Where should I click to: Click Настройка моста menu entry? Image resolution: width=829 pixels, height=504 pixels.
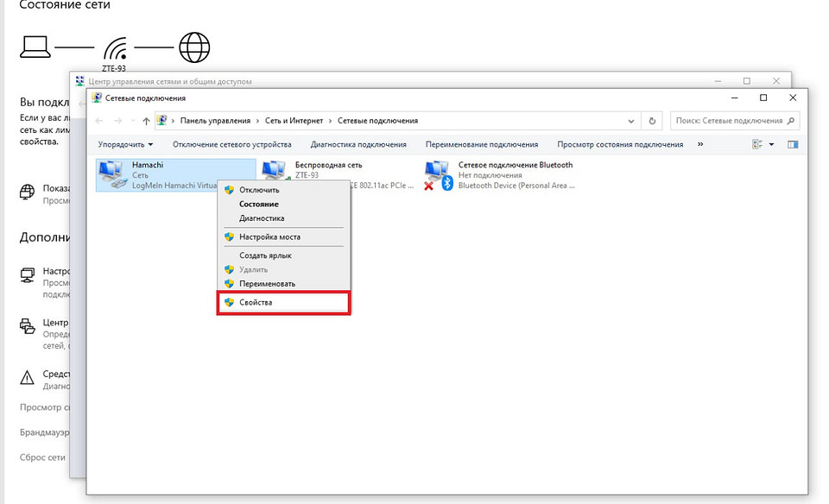[269, 236]
